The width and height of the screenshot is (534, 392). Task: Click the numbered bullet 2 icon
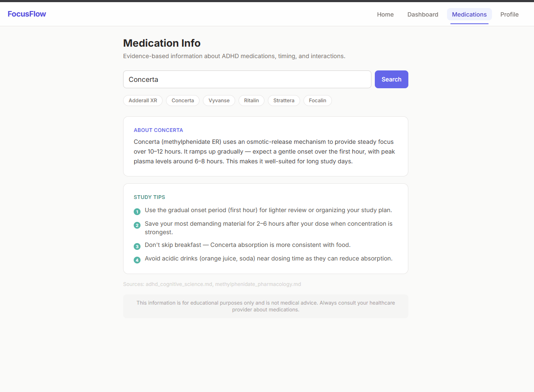(137, 225)
